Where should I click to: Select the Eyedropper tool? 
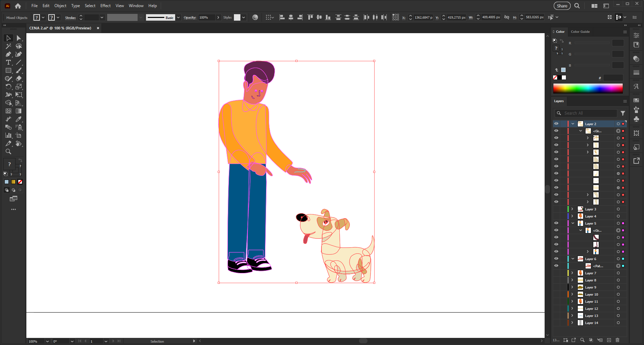[19, 119]
